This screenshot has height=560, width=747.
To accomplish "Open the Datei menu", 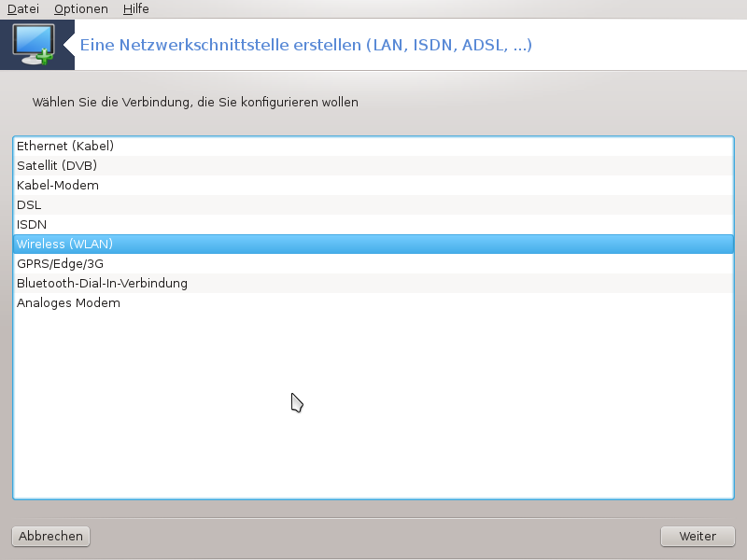I will point(23,9).
